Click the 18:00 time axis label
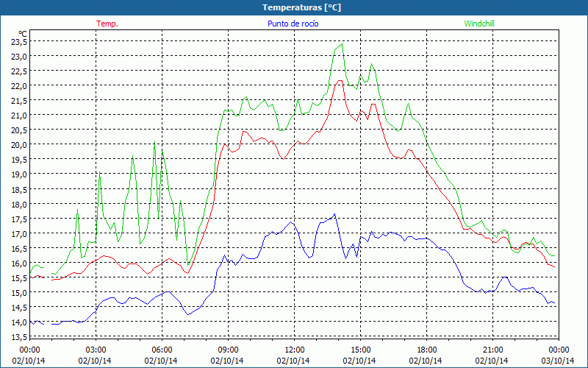Viewport: 588px width, 368px height. pos(427,350)
